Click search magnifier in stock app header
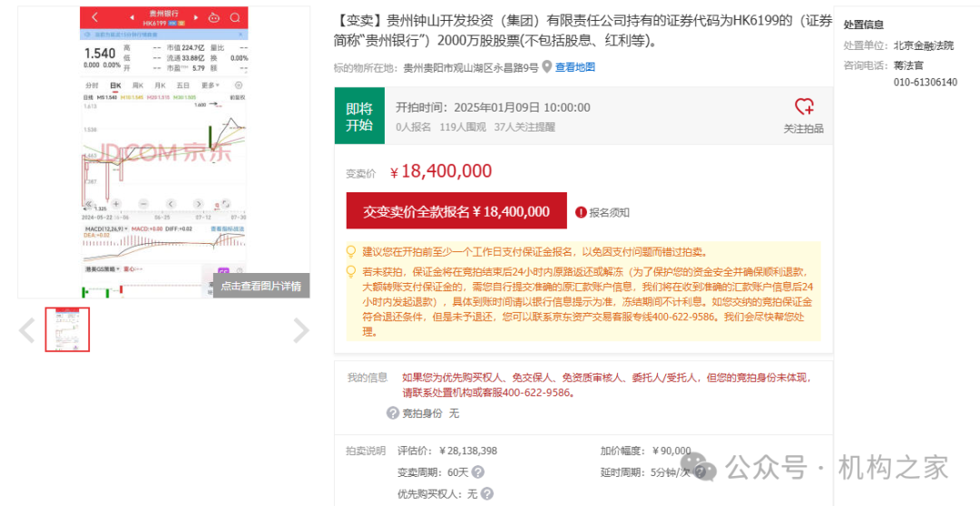980x506 pixels. tap(235, 17)
